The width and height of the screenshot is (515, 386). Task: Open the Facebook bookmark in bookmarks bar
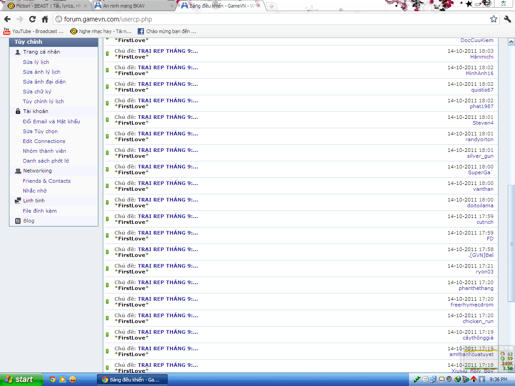167,31
